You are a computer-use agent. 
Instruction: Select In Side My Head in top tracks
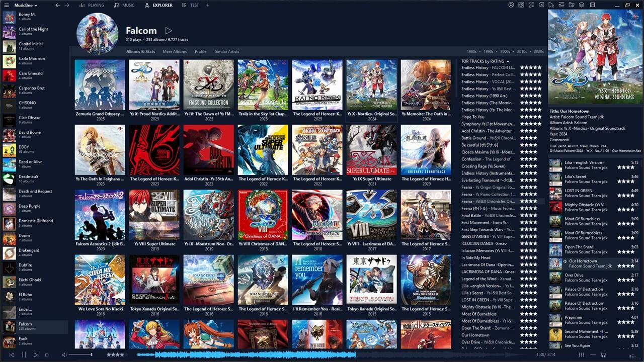click(475, 257)
